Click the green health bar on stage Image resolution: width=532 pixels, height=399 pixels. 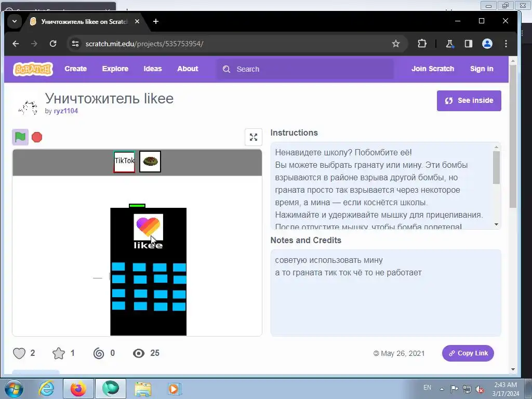[x=137, y=206]
